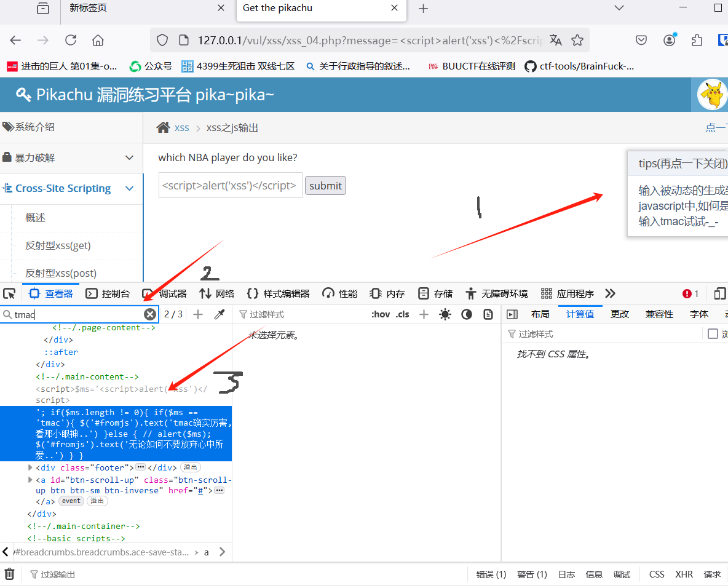Add a new CSS rule
728x588 pixels.
[424, 314]
